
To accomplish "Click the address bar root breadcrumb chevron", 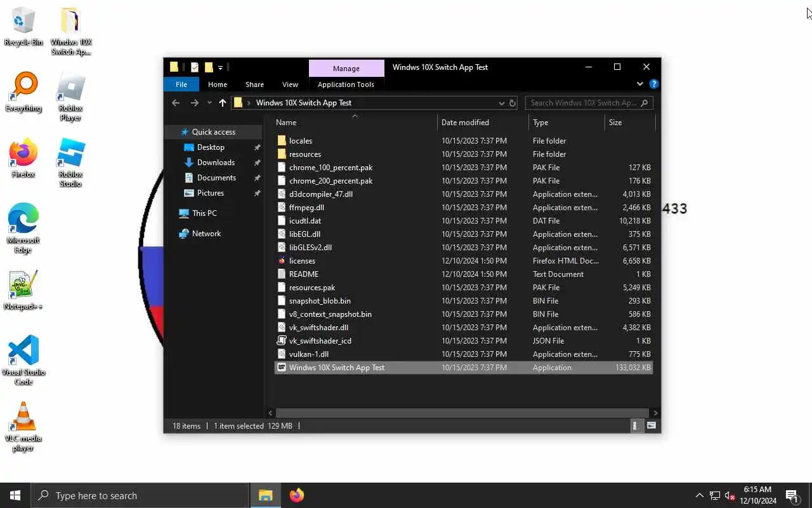I will 249,103.
